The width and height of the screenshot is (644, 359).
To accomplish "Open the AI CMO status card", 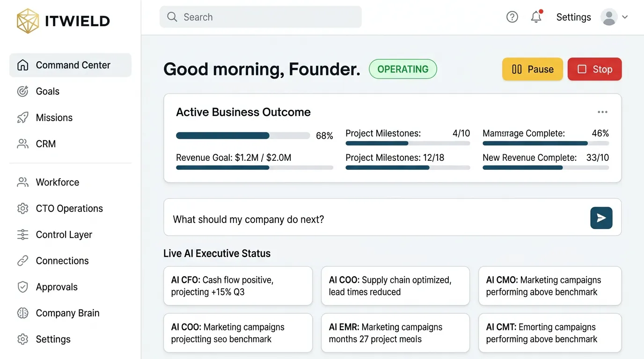I will (550, 286).
